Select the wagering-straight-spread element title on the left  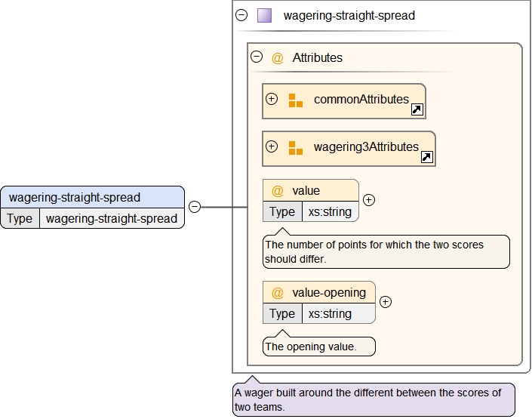click(75, 197)
